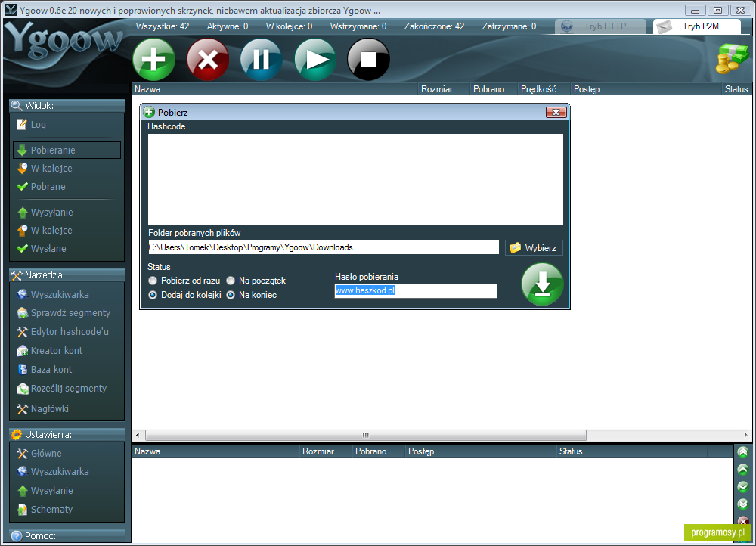Click the Hashcode text area
Image resolution: width=756 pixels, height=546 pixels.
pyautogui.click(x=355, y=179)
